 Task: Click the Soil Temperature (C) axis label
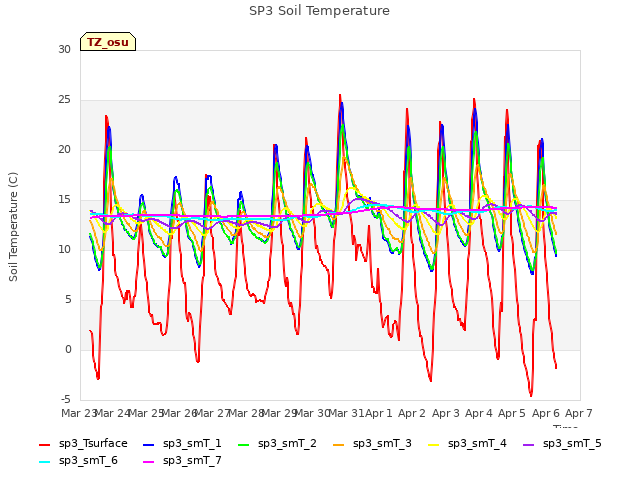click(13, 227)
